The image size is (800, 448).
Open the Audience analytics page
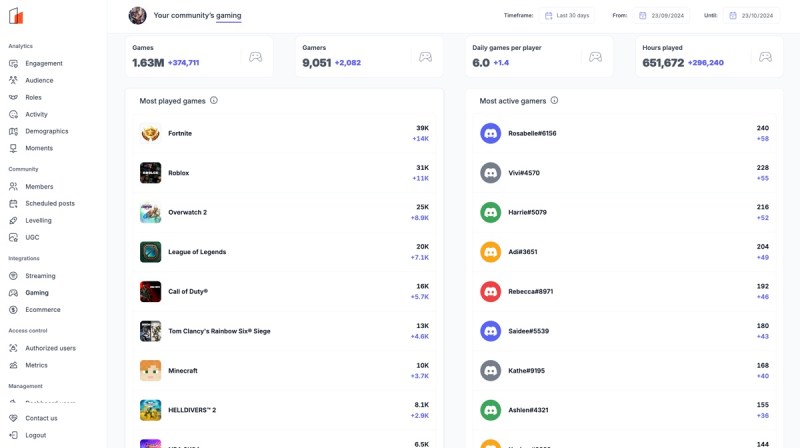pos(39,80)
